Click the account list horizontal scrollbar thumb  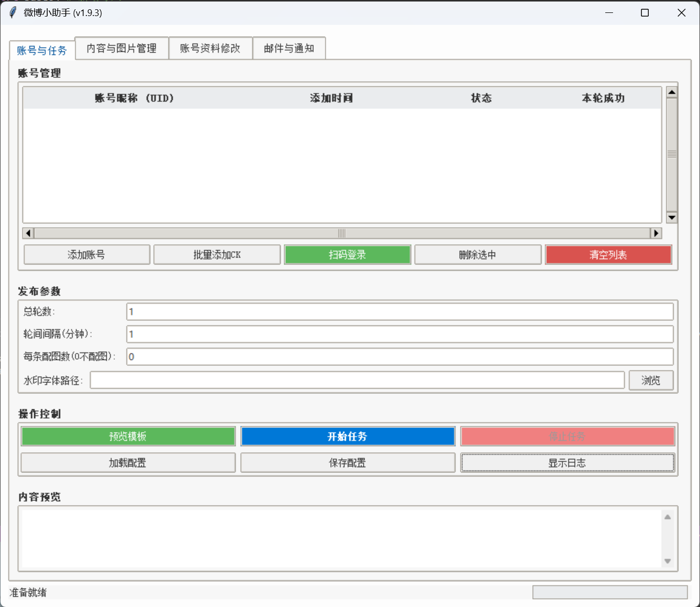tap(342, 233)
